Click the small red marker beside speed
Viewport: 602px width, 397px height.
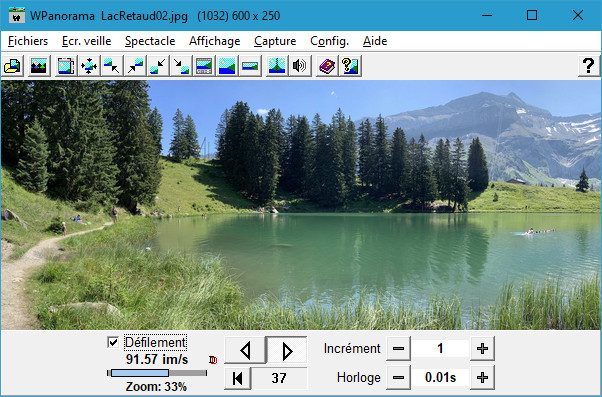click(213, 360)
